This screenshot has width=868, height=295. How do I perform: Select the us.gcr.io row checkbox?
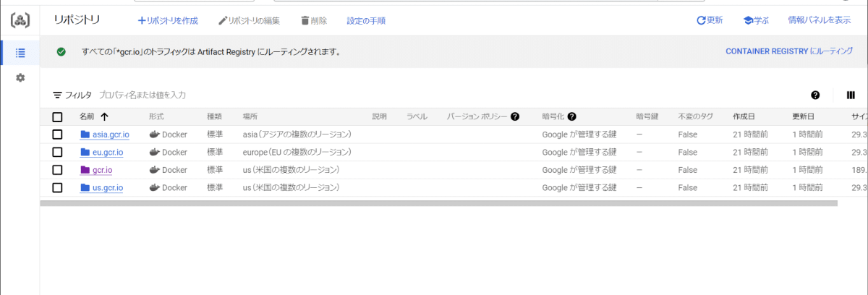click(x=58, y=188)
